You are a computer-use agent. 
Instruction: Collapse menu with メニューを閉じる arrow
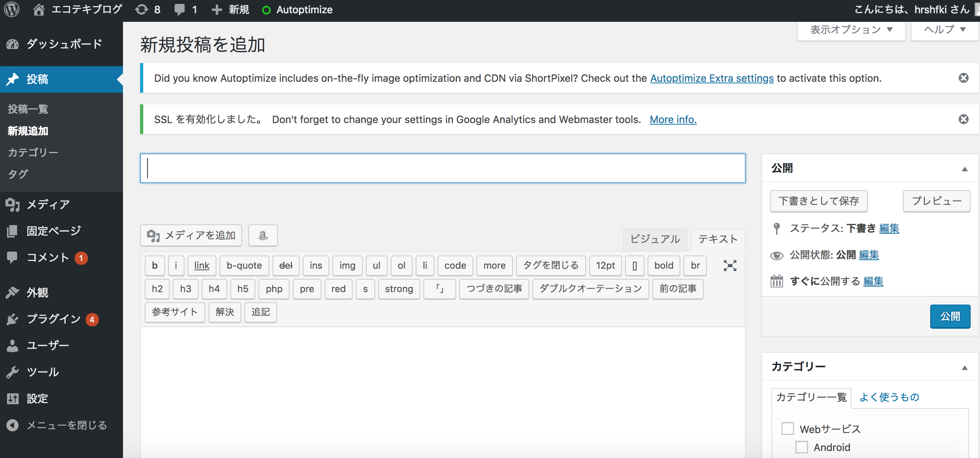12,425
